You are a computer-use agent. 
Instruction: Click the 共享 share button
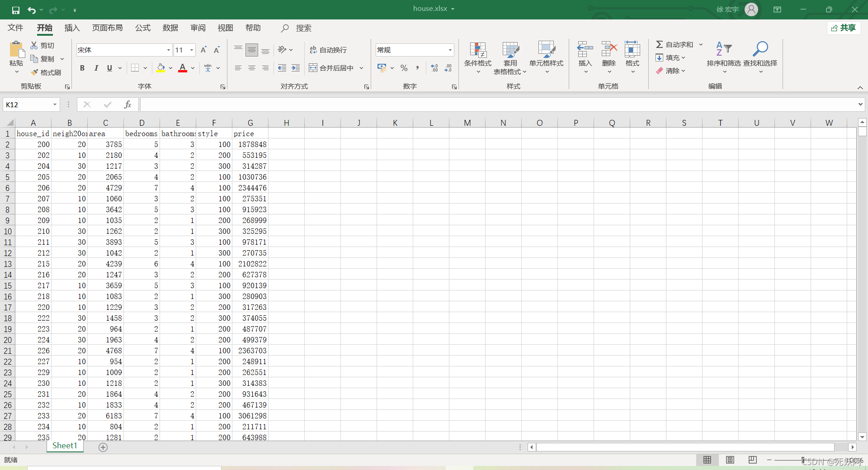pos(844,28)
